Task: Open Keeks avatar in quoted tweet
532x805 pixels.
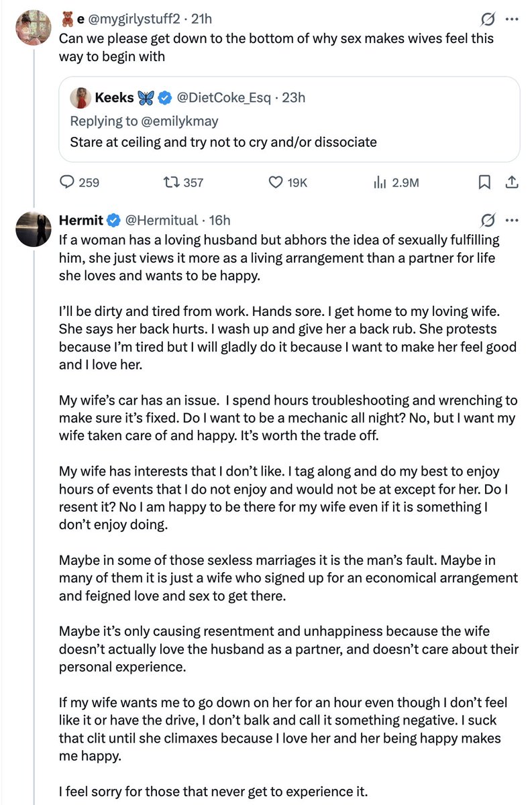Action: click(x=82, y=98)
